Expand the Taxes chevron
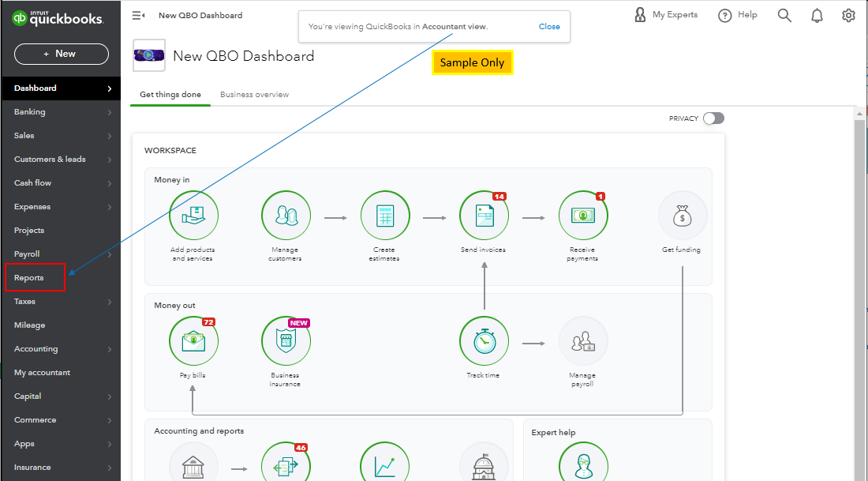Image resolution: width=868 pixels, height=481 pixels. [x=110, y=302]
